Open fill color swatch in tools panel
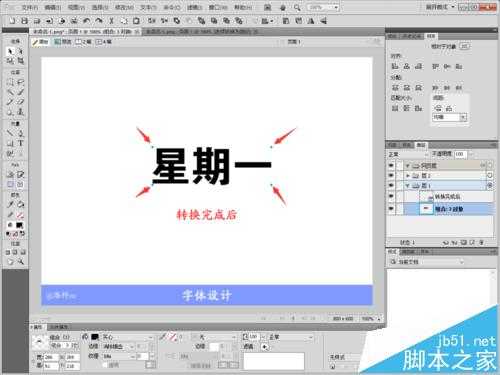Viewport: 500px width, 375px height. click(20, 225)
